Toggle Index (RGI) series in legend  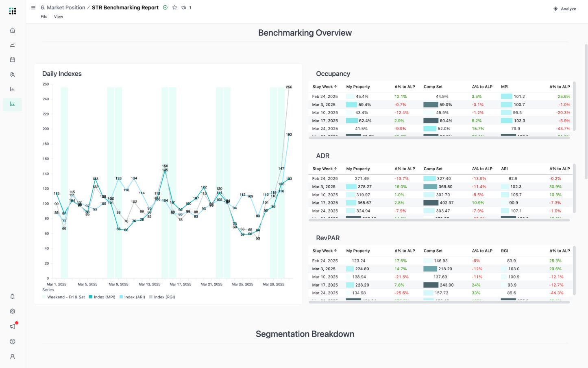[x=162, y=297]
